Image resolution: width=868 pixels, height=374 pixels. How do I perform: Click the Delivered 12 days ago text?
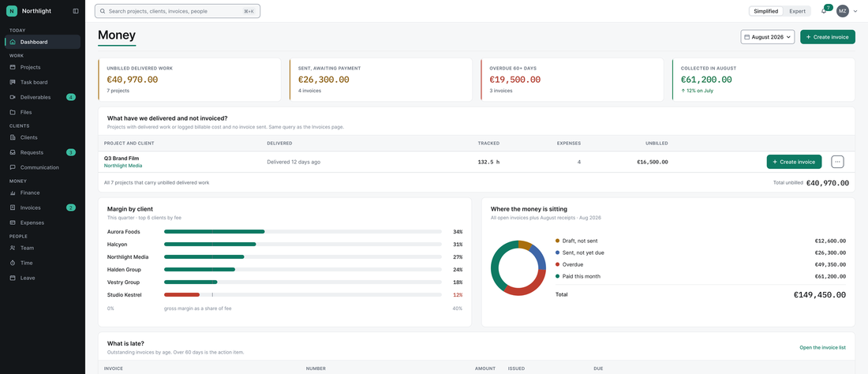click(294, 162)
